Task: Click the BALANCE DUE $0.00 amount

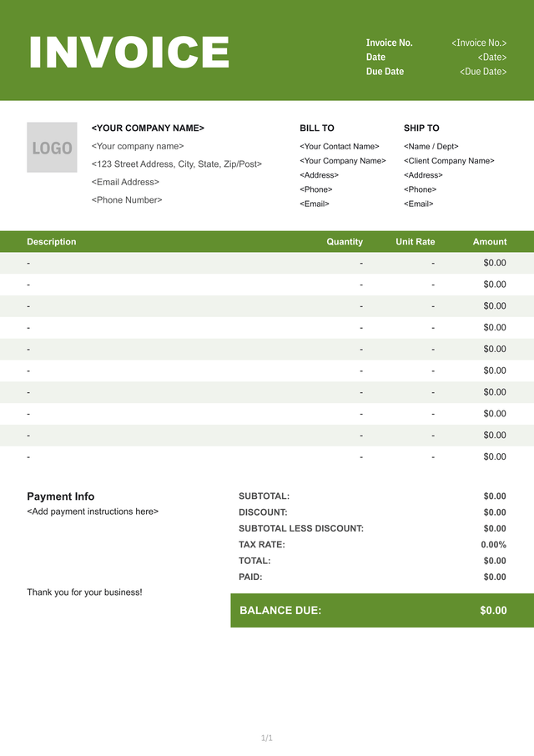Action: coord(493,611)
